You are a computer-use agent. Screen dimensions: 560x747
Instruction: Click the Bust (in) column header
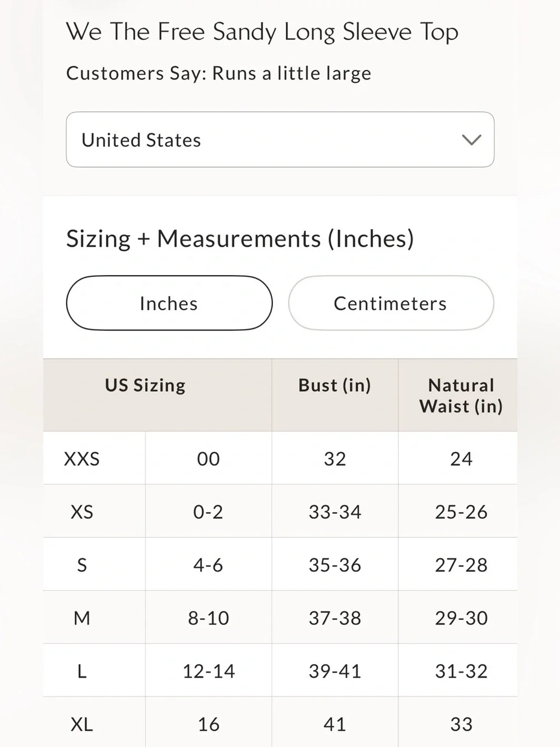[335, 386]
